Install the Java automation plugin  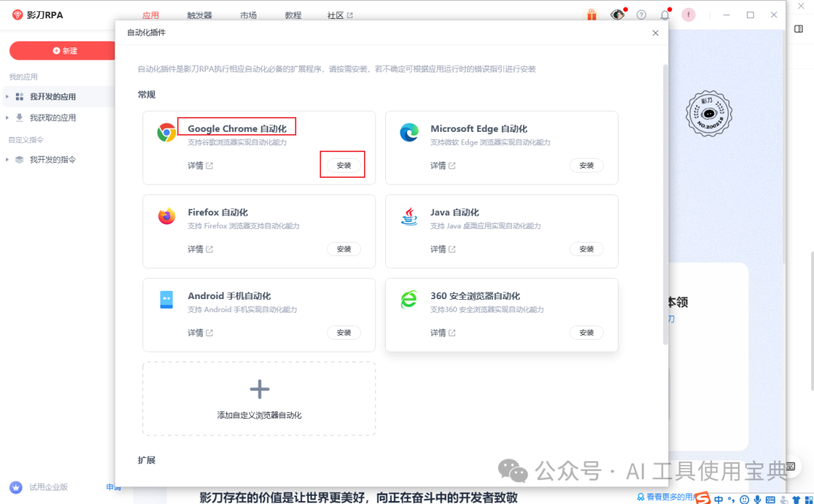click(x=586, y=249)
